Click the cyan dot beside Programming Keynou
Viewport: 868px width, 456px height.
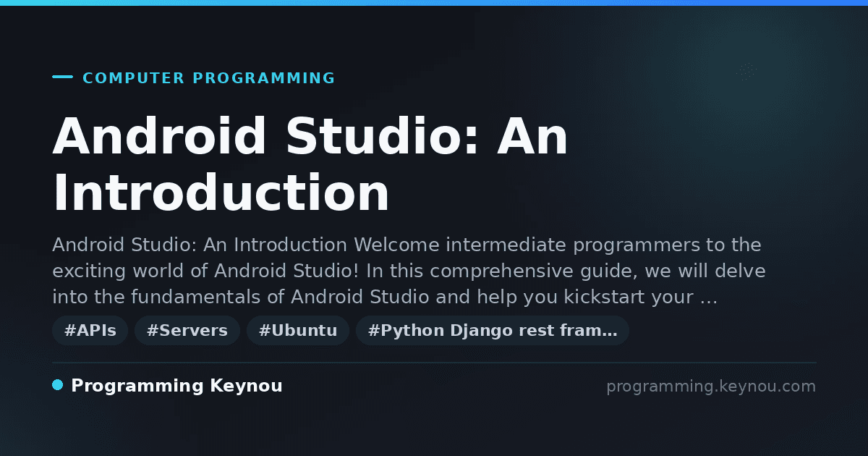(x=58, y=385)
